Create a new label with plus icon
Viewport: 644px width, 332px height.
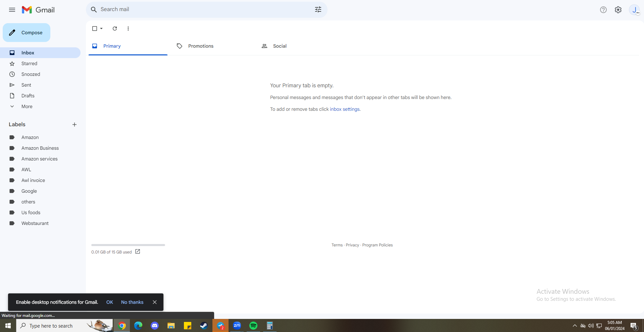pyautogui.click(x=75, y=125)
